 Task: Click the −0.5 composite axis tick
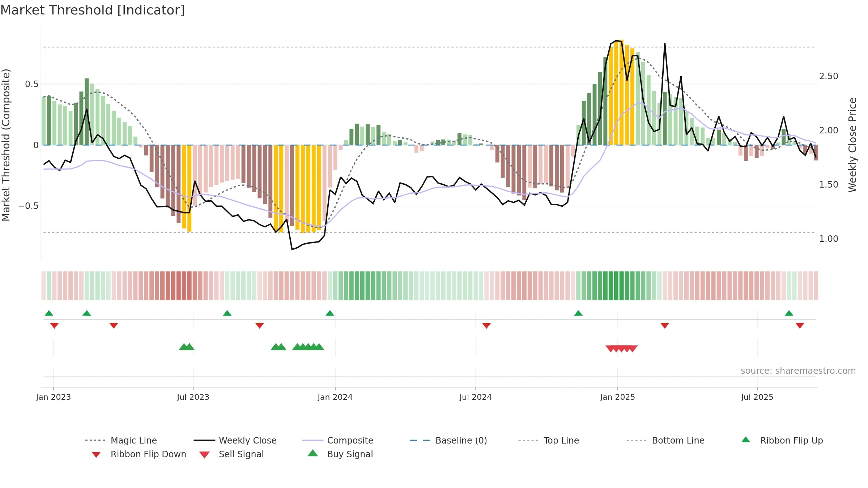pyautogui.click(x=29, y=206)
